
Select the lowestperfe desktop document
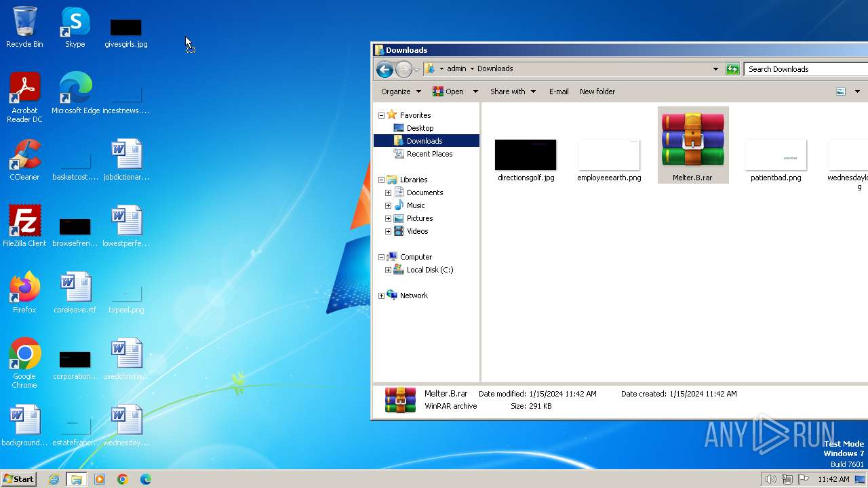(126, 226)
